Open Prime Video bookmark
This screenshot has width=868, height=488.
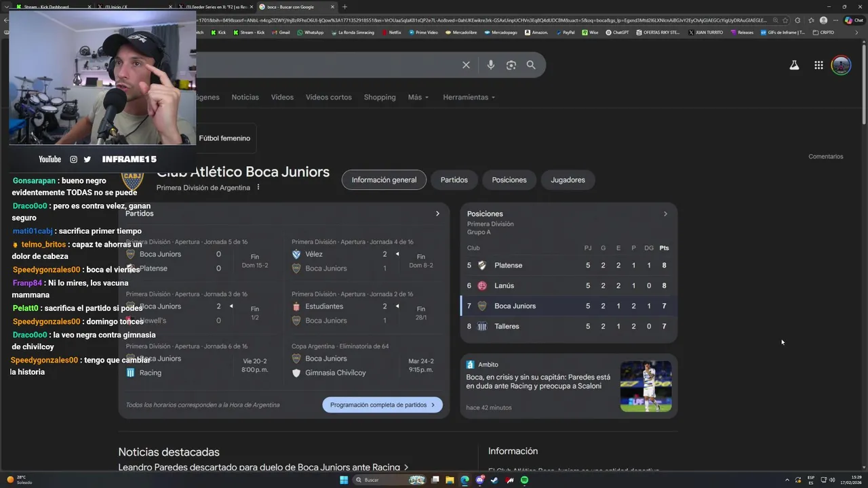[x=424, y=33]
